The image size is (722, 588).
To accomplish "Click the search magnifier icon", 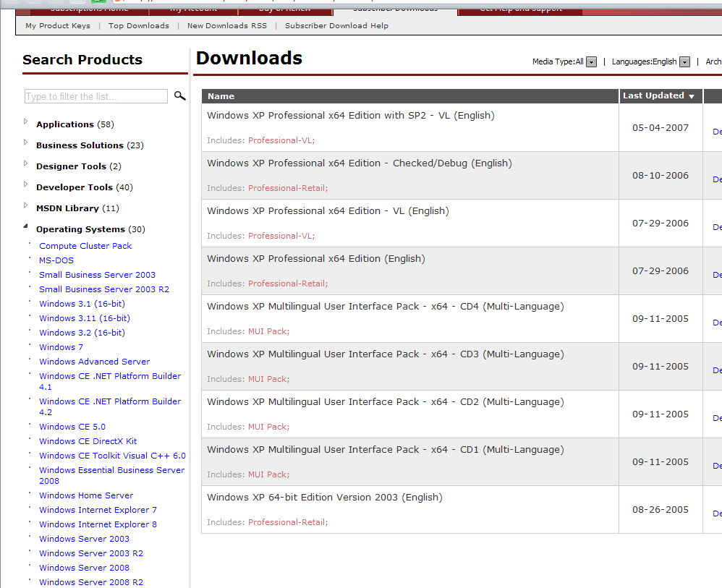I will (179, 95).
